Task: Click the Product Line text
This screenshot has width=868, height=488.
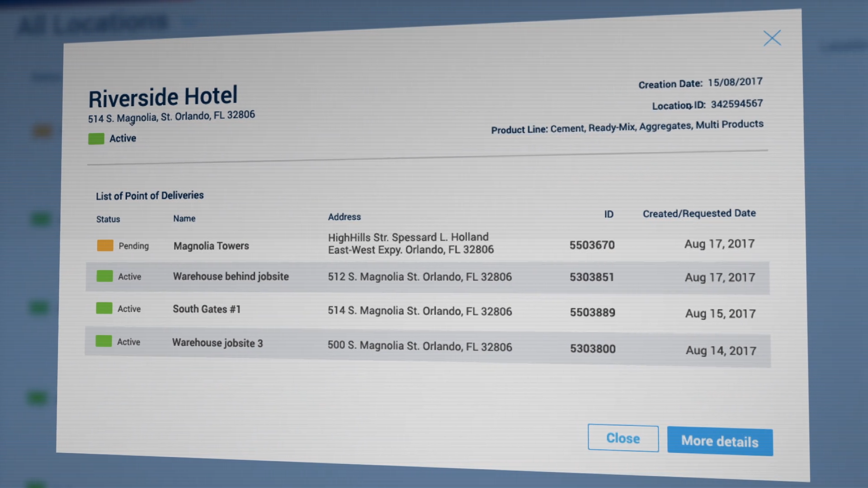Action: coord(627,127)
